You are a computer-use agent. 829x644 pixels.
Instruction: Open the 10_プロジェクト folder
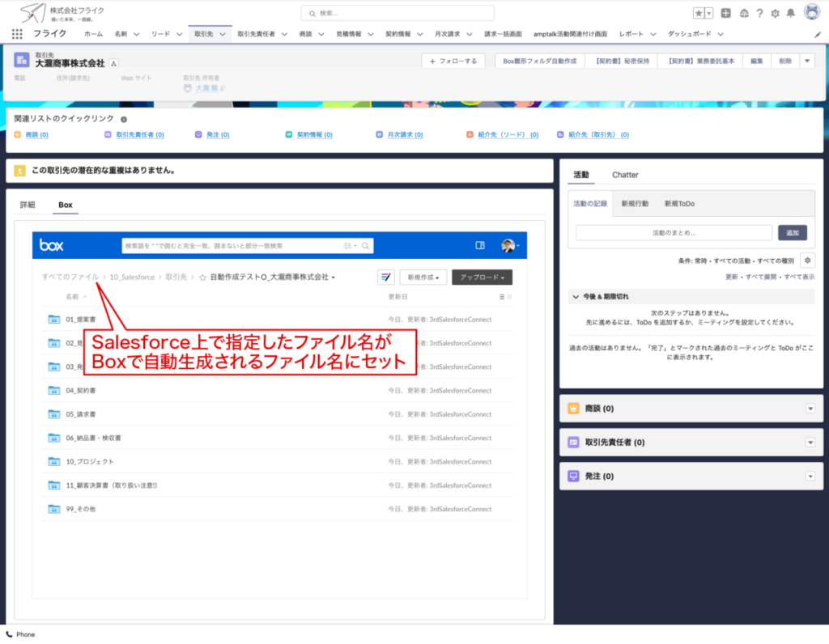point(90,462)
